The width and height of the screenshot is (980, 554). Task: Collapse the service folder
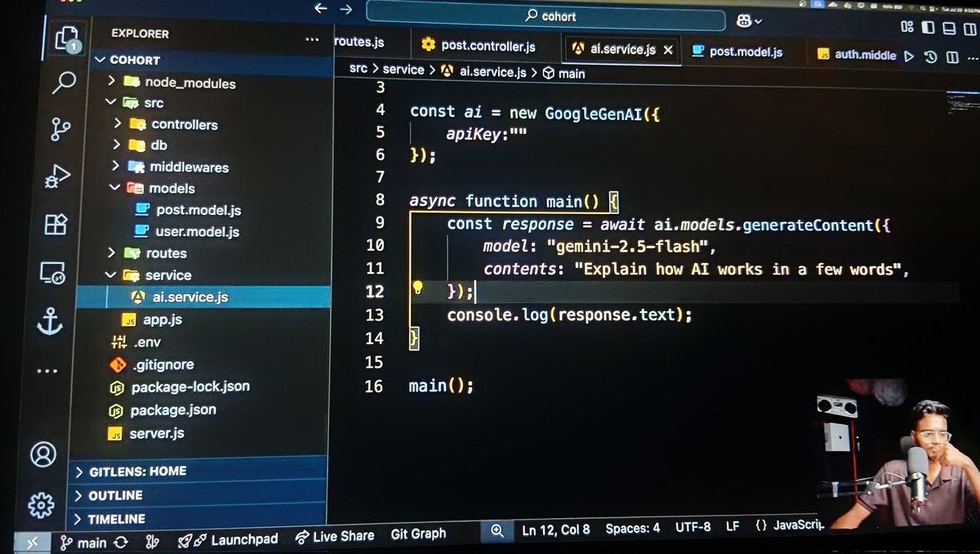point(110,275)
